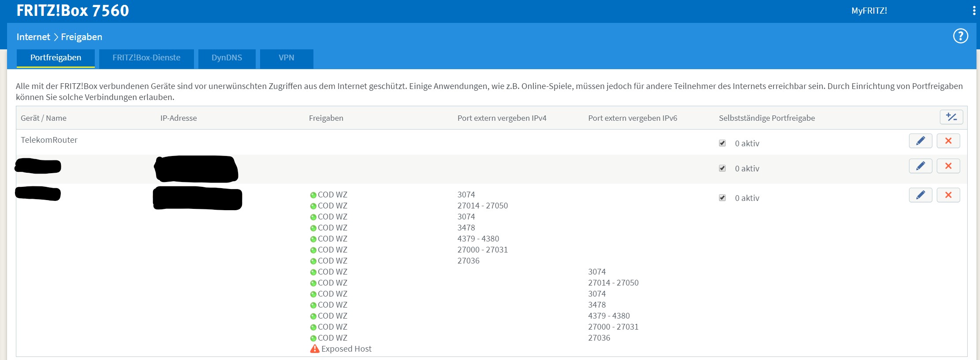Click '0 aktiv' in TelekomRouter row
Screen dimensions: 980x360
coord(747,144)
